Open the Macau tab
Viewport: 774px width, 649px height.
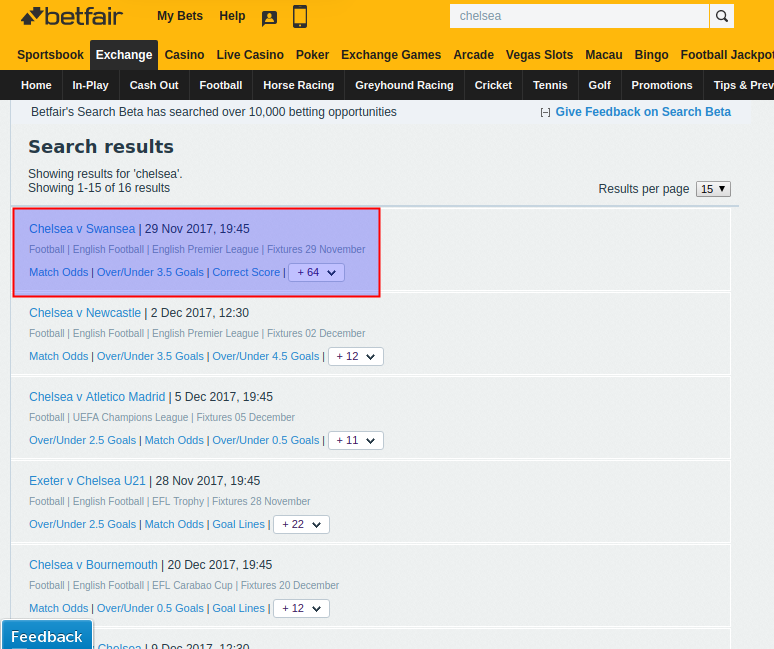click(604, 55)
